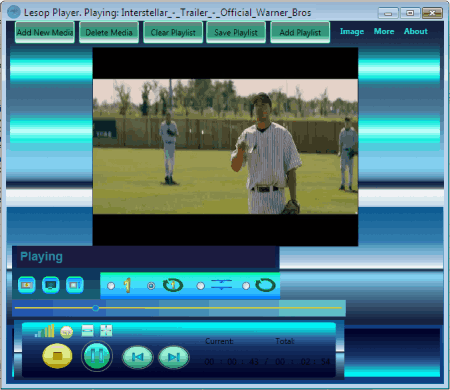
Task: Click the Add New Media button
Action: coord(45,32)
